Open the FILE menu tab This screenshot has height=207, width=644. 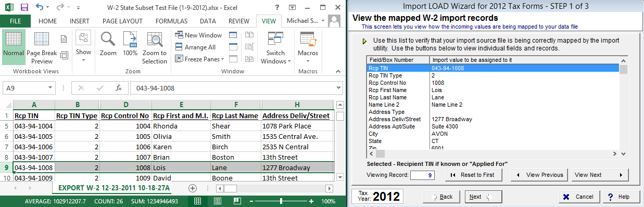[x=16, y=21]
